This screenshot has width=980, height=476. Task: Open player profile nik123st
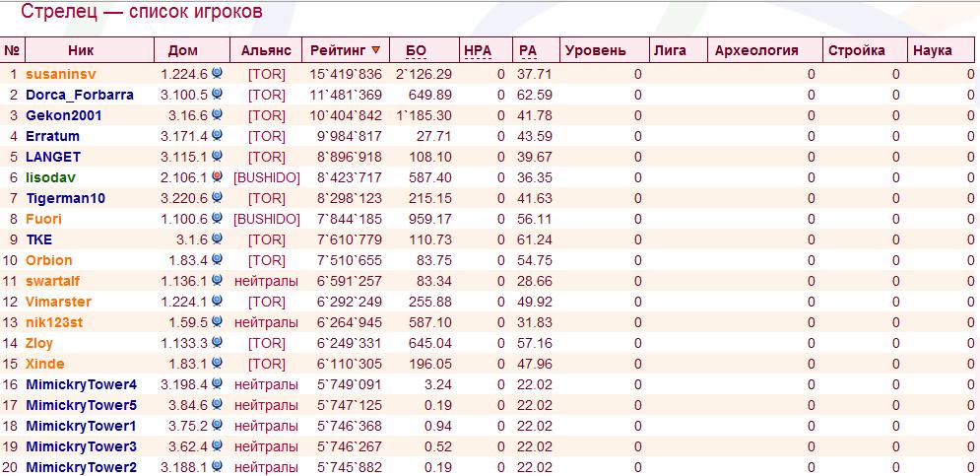(x=55, y=322)
